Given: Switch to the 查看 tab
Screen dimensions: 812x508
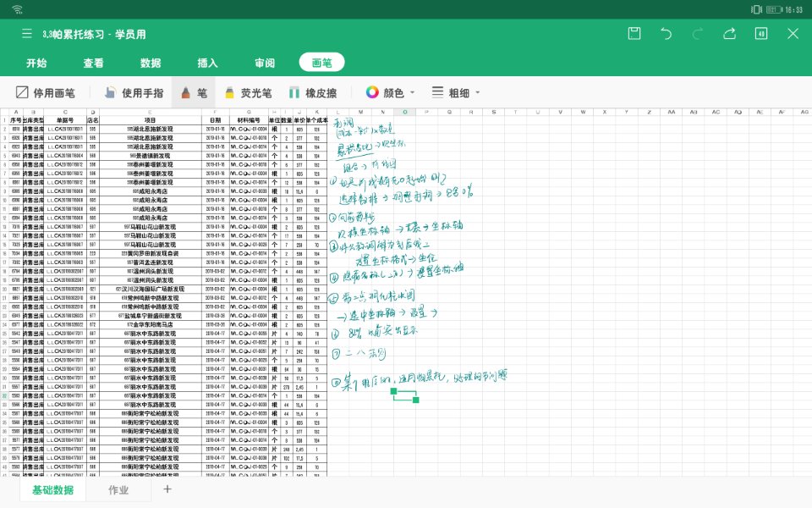Looking at the screenshot, I should (x=94, y=63).
